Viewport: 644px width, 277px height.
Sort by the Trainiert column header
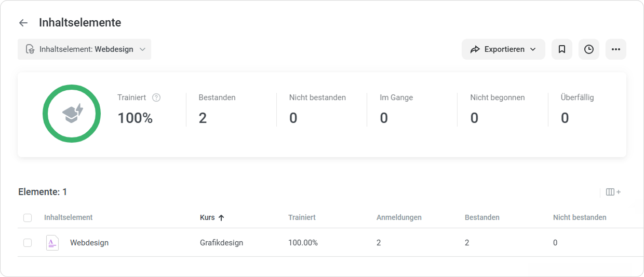302,217
